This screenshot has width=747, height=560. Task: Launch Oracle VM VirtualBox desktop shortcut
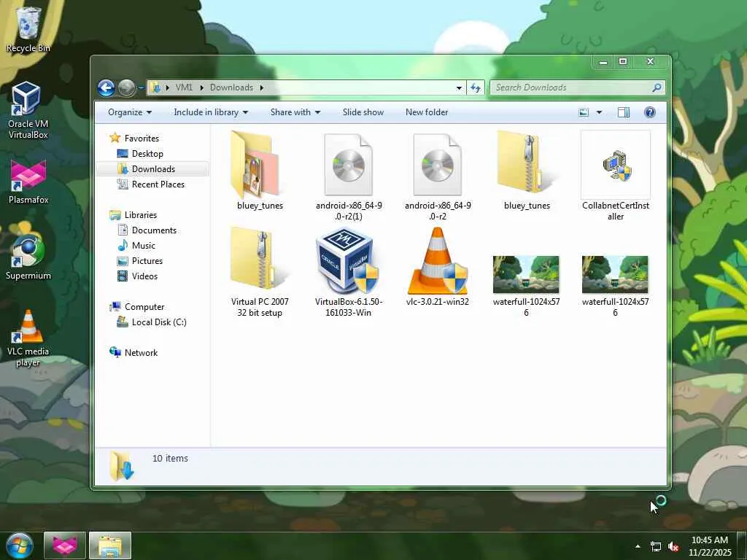pyautogui.click(x=28, y=111)
